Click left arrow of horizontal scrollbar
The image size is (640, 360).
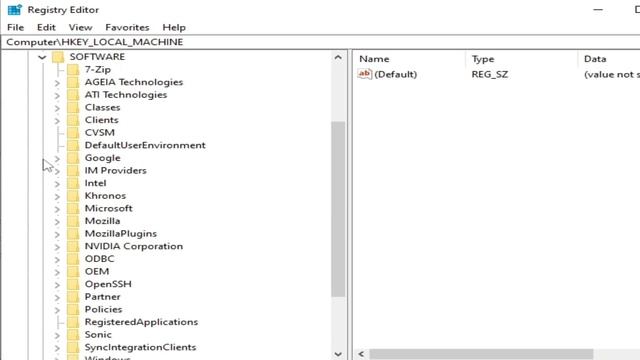(361, 354)
